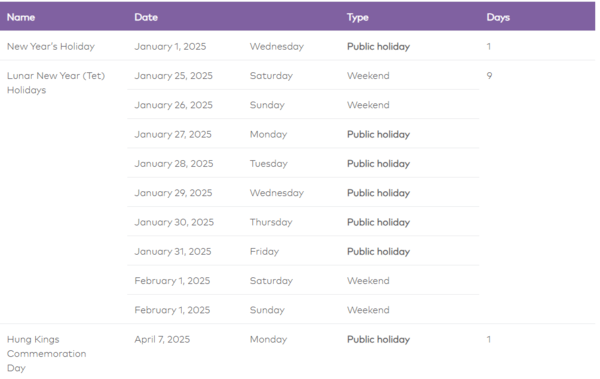Click Weekend in the February Saturday row
The image size is (600, 379).
[x=368, y=281]
